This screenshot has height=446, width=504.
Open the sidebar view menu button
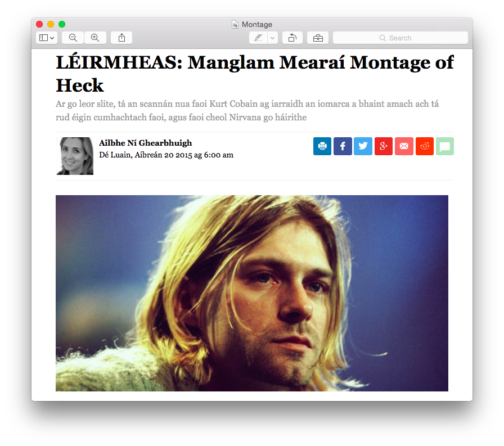47,38
